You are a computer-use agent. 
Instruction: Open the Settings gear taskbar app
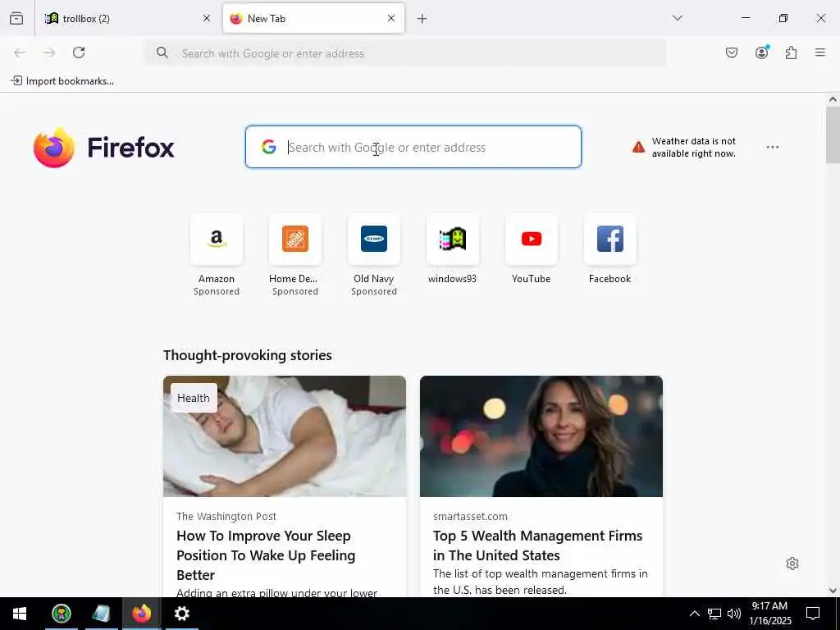(x=181, y=614)
